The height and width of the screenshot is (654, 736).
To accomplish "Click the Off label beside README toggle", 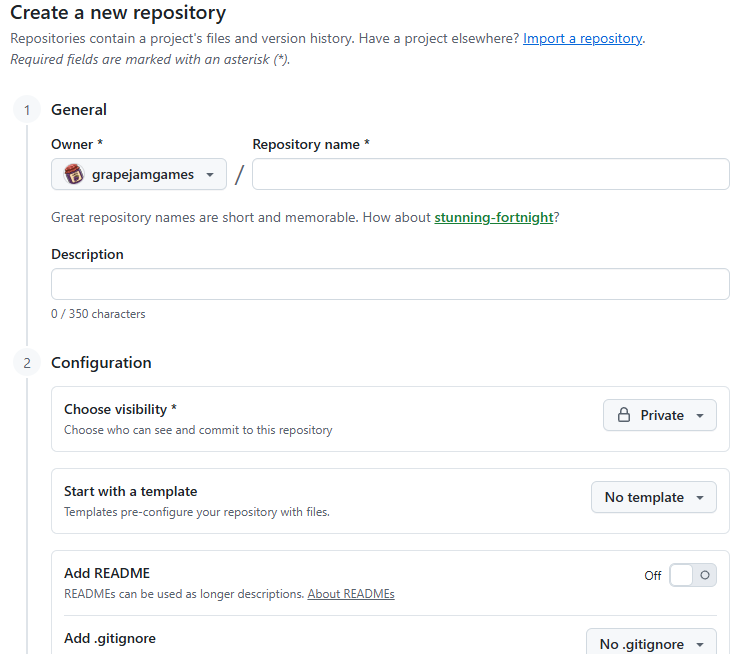I will (653, 576).
